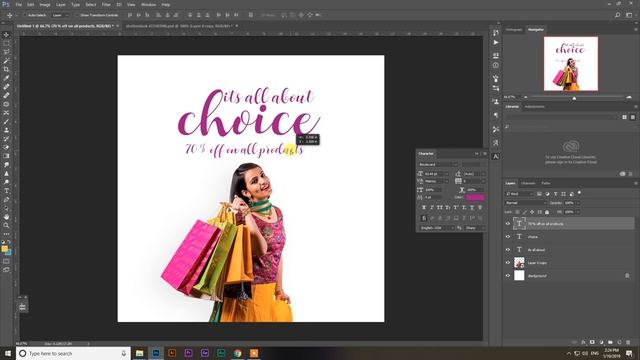Screen dimensions: 640x360
Task: Apply Underline style in Character panel
Action: click(472, 208)
